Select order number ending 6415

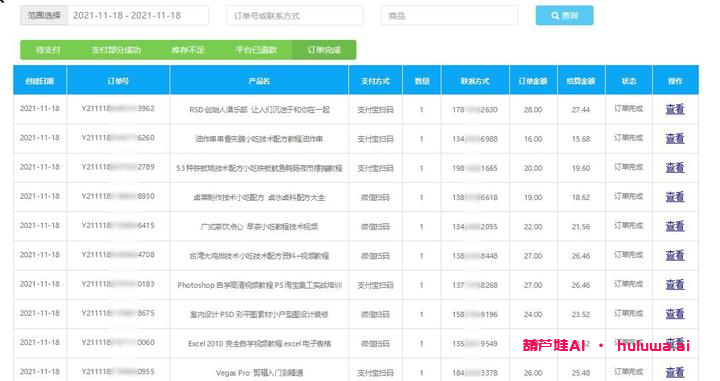(x=118, y=226)
